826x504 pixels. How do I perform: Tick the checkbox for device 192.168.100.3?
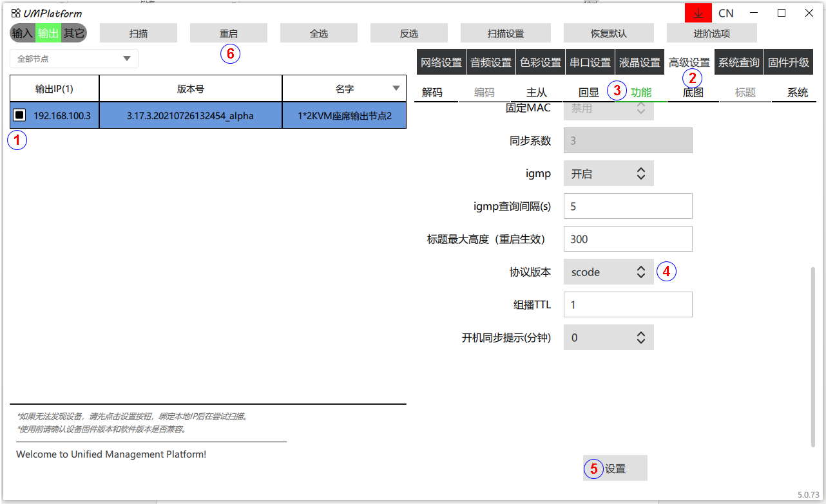(x=19, y=115)
